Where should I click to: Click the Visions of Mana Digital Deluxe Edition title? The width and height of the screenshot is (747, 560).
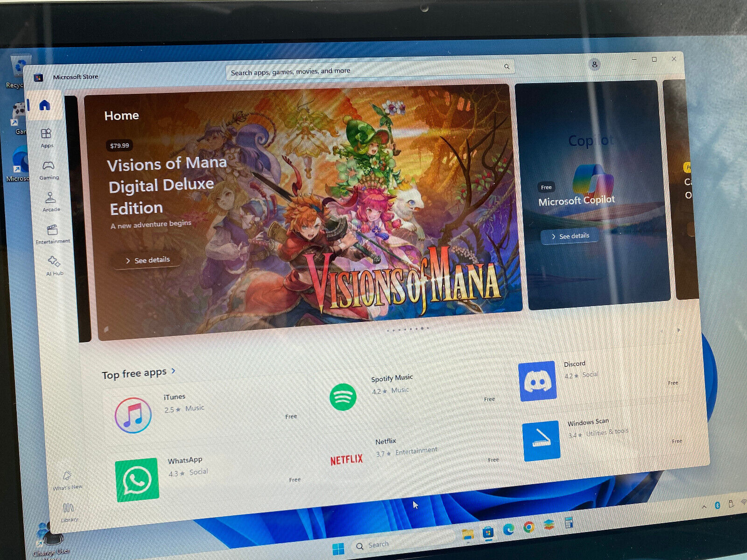167,186
